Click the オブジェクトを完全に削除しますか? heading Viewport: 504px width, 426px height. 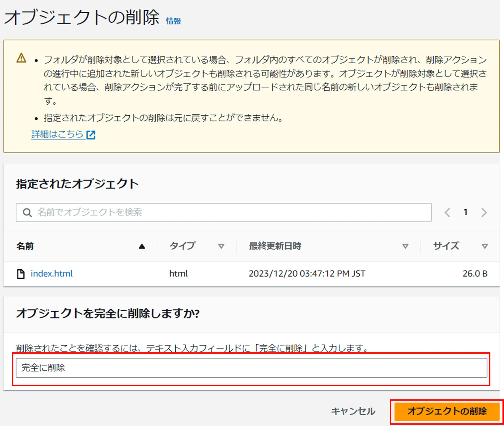click(x=108, y=313)
